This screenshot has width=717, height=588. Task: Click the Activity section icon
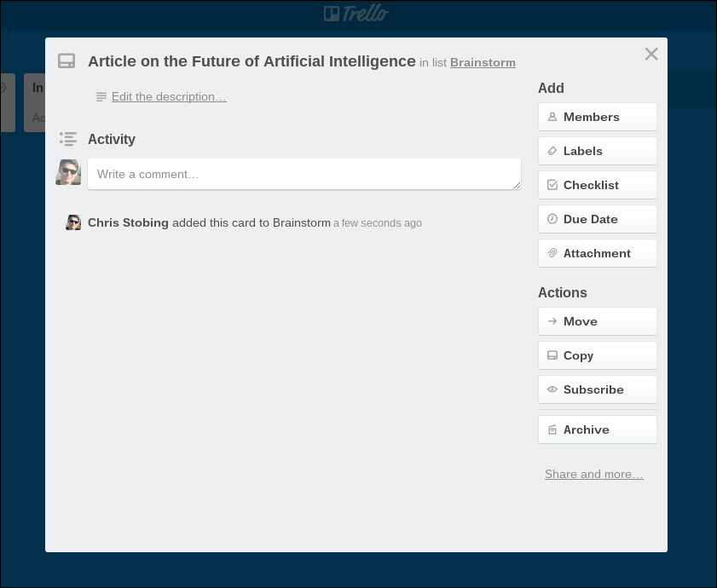(68, 139)
